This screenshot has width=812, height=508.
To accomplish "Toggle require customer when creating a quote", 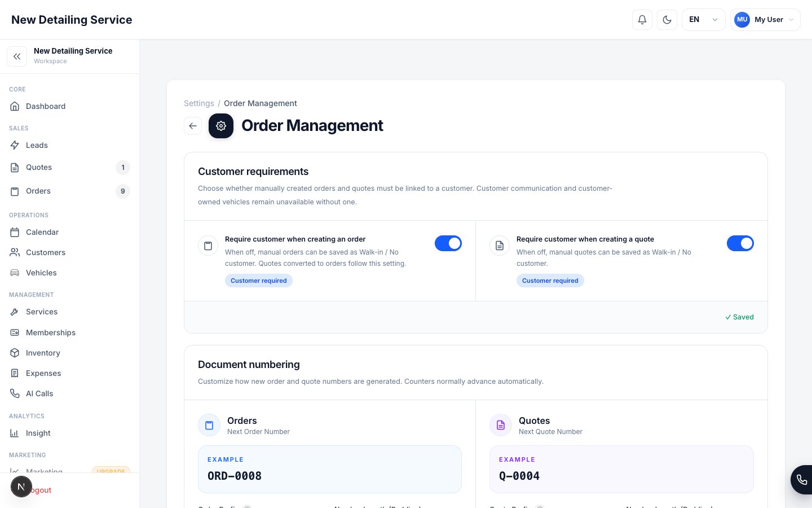I will [x=740, y=243].
